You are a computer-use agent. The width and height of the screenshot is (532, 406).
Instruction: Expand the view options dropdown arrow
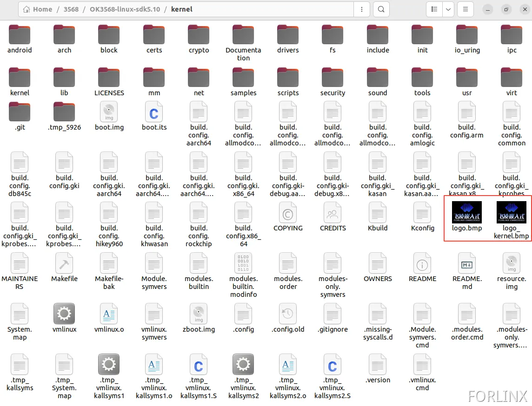coord(448,9)
